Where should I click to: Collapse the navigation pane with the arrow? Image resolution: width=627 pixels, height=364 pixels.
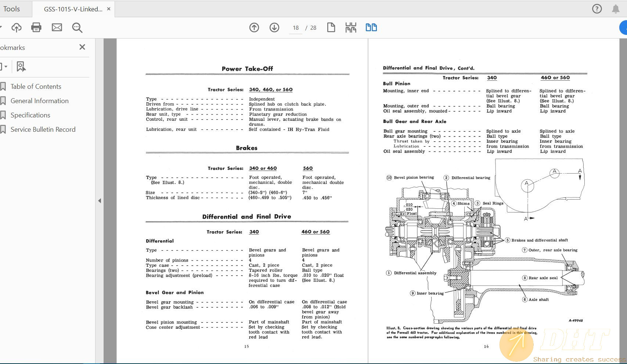(100, 201)
